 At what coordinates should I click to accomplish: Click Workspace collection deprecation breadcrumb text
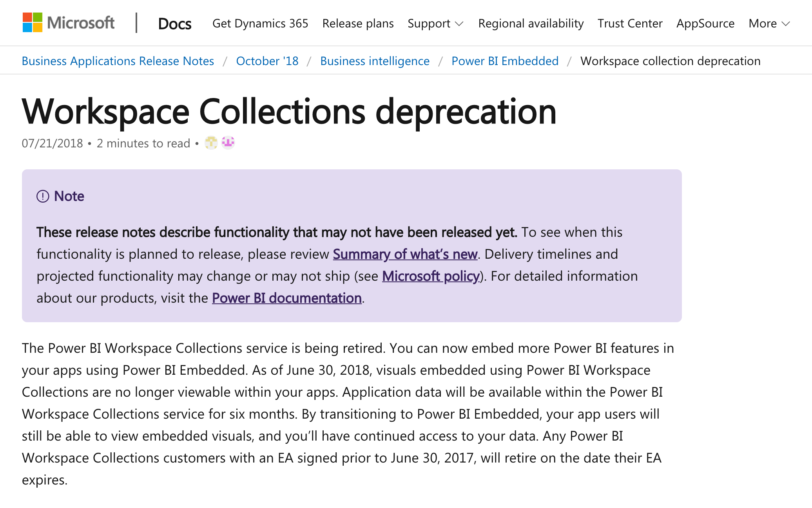point(671,61)
